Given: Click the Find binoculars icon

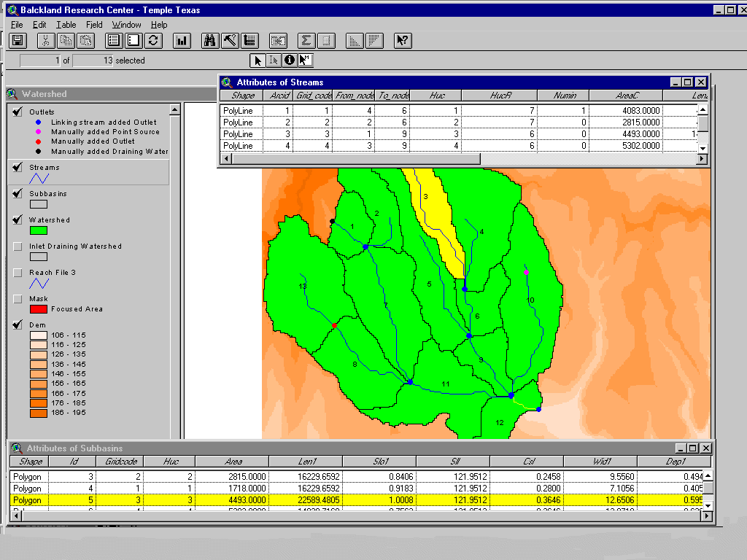Looking at the screenshot, I should coord(209,41).
